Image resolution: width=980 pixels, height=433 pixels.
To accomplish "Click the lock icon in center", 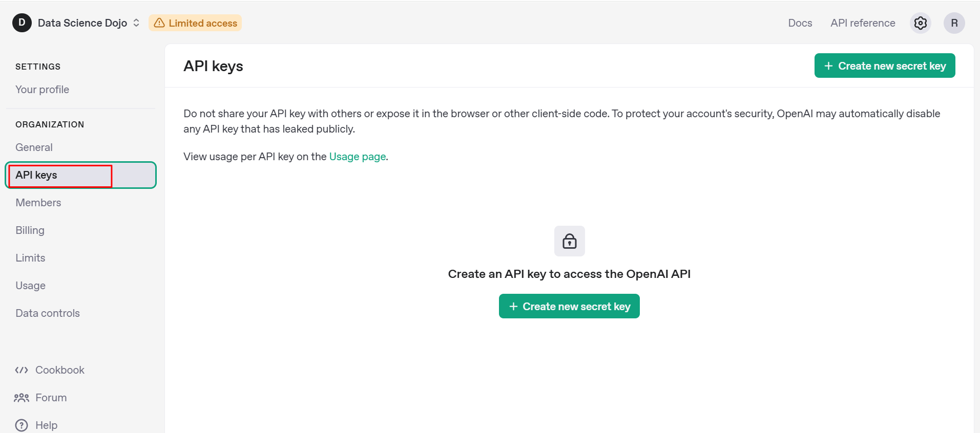I will pos(569,241).
